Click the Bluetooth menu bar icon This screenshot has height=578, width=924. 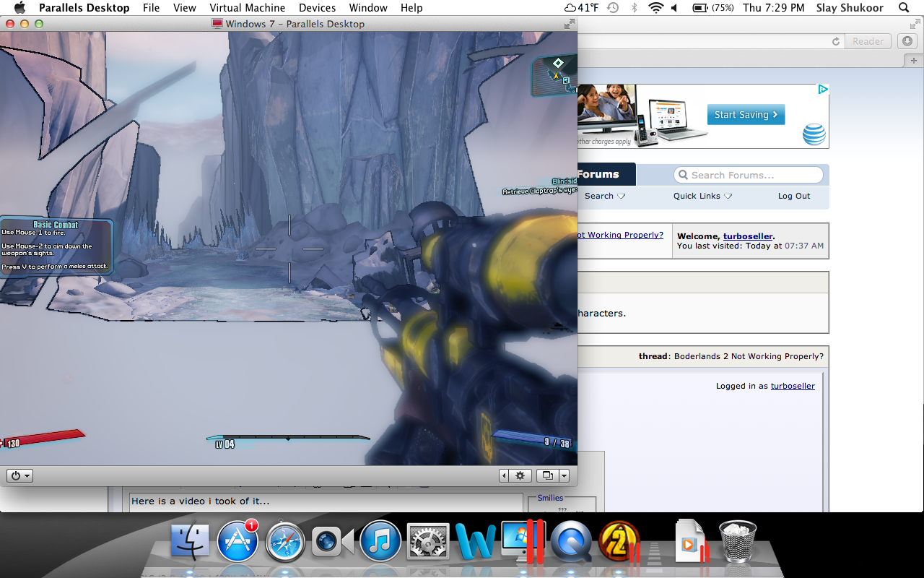click(635, 8)
